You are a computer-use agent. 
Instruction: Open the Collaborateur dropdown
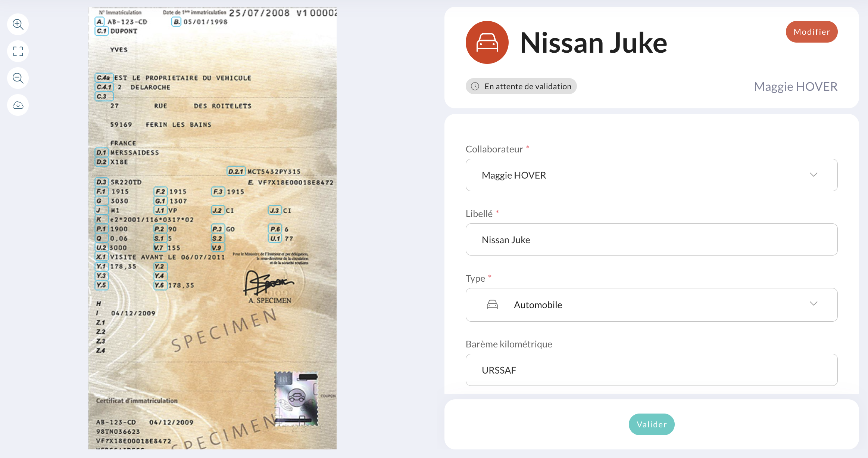(x=652, y=175)
